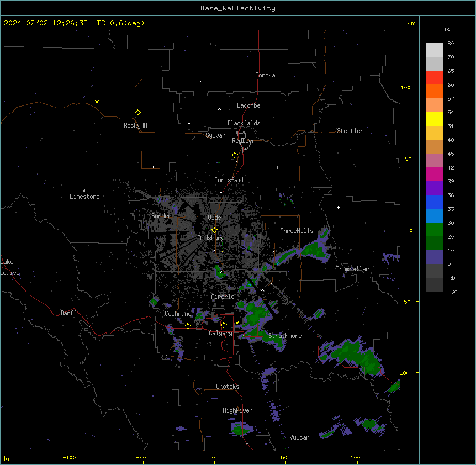Click the Airdrie city label
The width and height of the screenshot is (476, 465).
pyautogui.click(x=223, y=297)
